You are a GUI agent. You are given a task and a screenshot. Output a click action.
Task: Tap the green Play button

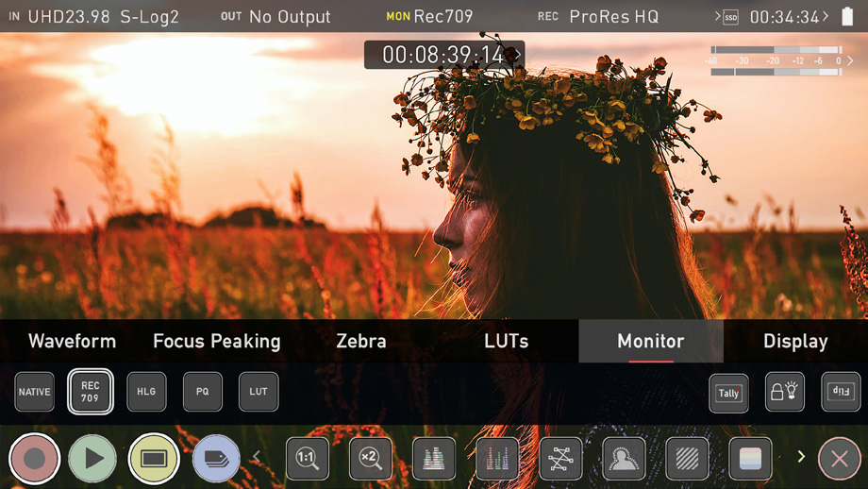pos(92,459)
